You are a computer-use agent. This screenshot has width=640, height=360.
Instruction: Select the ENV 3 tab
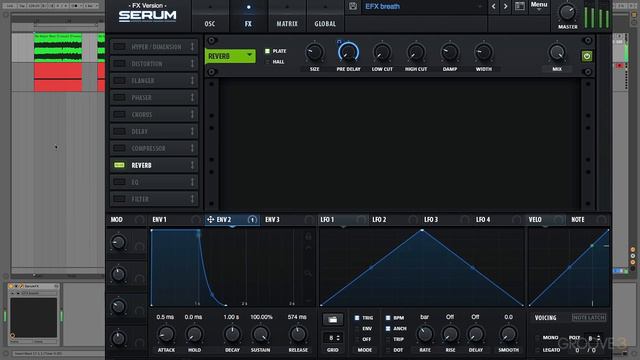272,220
